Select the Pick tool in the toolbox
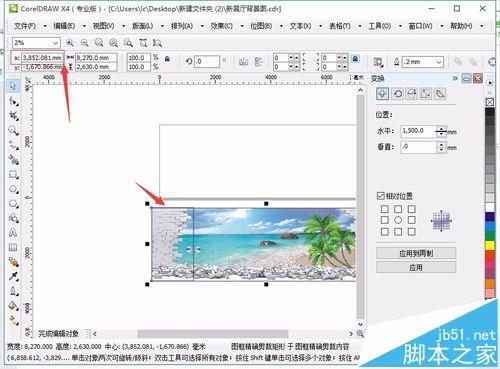500x369 pixels. [x=13, y=86]
